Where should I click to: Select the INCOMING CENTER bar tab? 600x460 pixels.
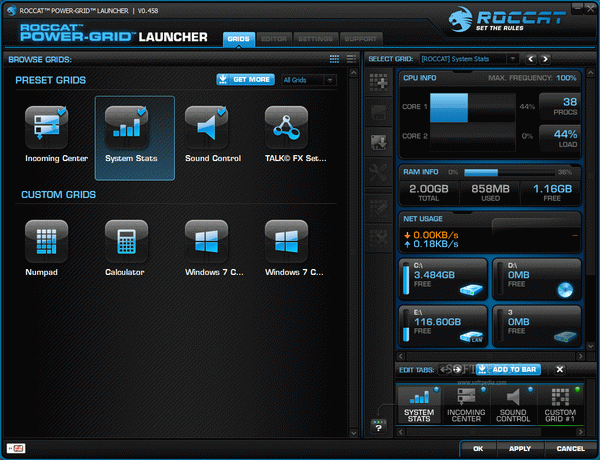(466, 405)
